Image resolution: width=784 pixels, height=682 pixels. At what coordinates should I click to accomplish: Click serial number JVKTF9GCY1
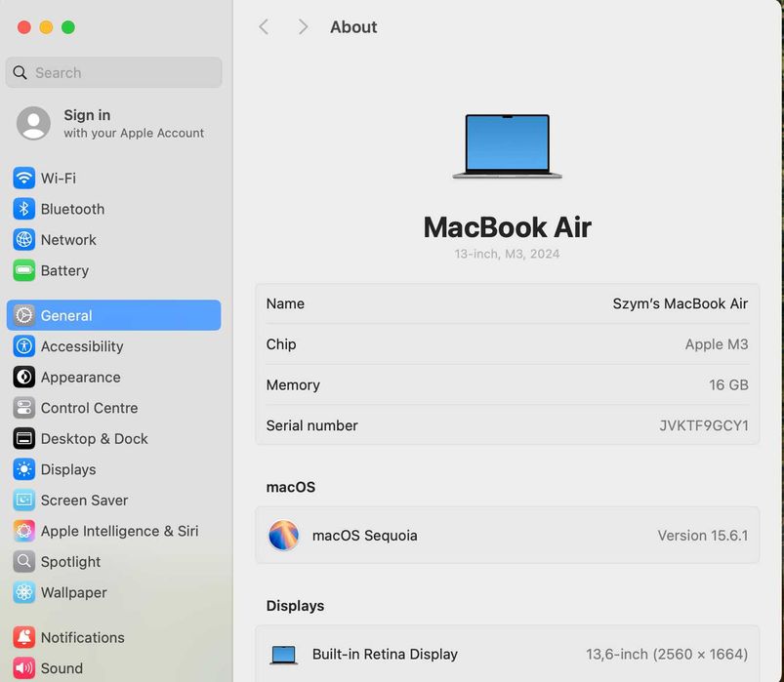click(704, 425)
